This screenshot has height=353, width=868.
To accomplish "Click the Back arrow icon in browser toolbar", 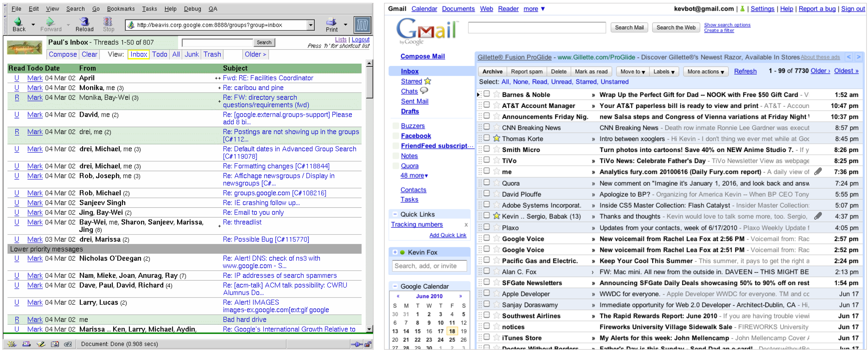I will pyautogui.click(x=18, y=22).
